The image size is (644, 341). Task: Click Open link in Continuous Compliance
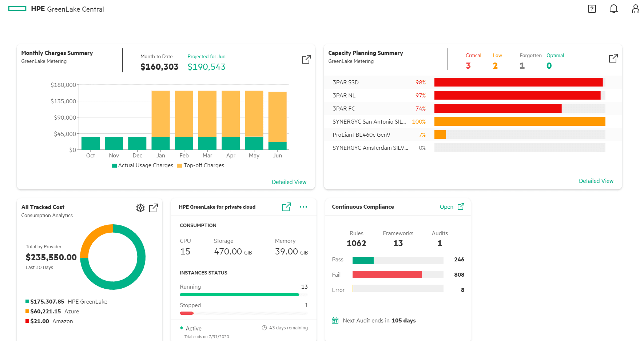pyautogui.click(x=446, y=206)
